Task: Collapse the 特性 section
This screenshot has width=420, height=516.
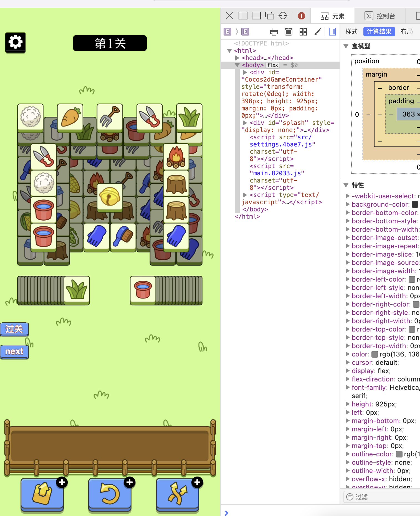Action: pos(346,185)
